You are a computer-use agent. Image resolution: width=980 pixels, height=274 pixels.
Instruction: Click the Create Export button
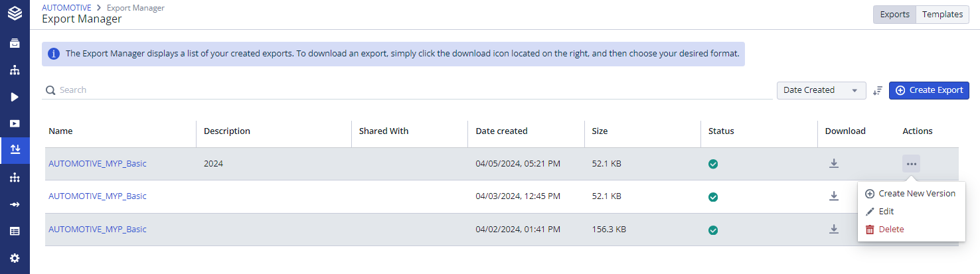click(929, 90)
